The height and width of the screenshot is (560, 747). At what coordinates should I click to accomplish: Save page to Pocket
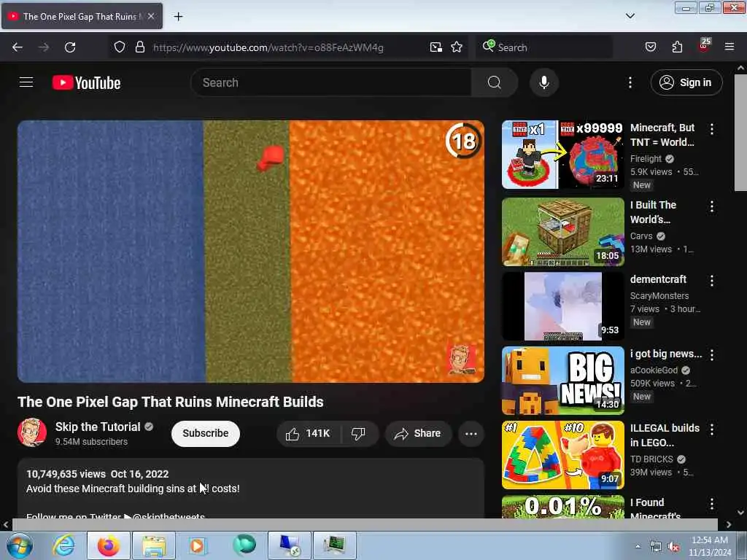click(650, 47)
